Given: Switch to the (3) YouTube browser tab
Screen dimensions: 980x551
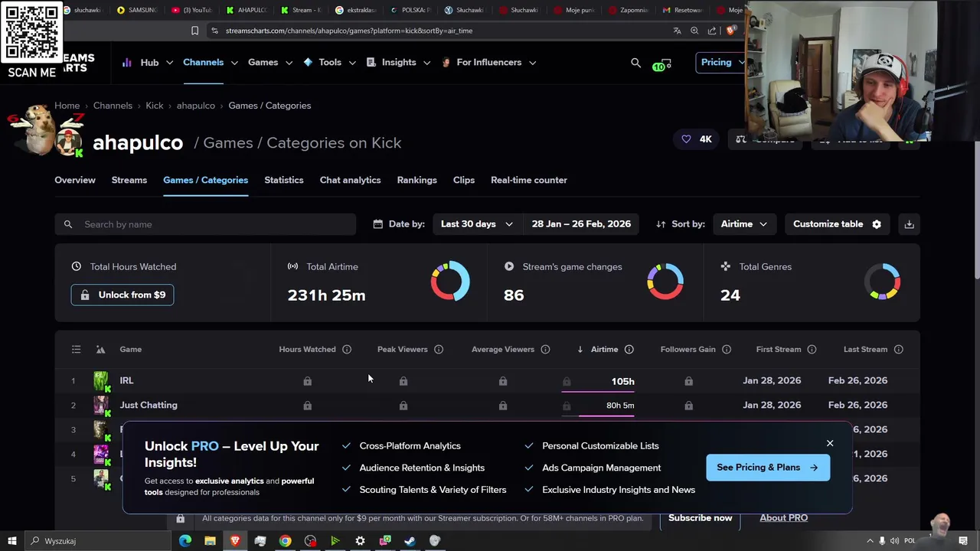Looking at the screenshot, I should click(x=191, y=10).
